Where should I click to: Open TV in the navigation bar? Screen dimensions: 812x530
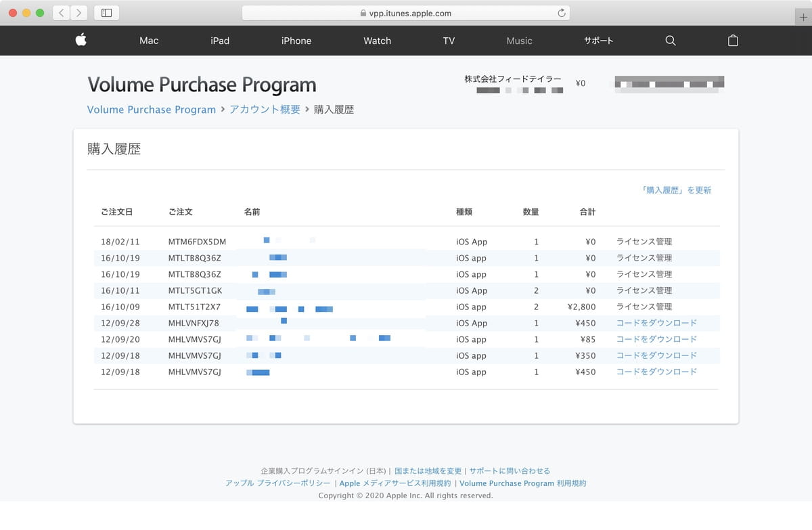tap(449, 41)
